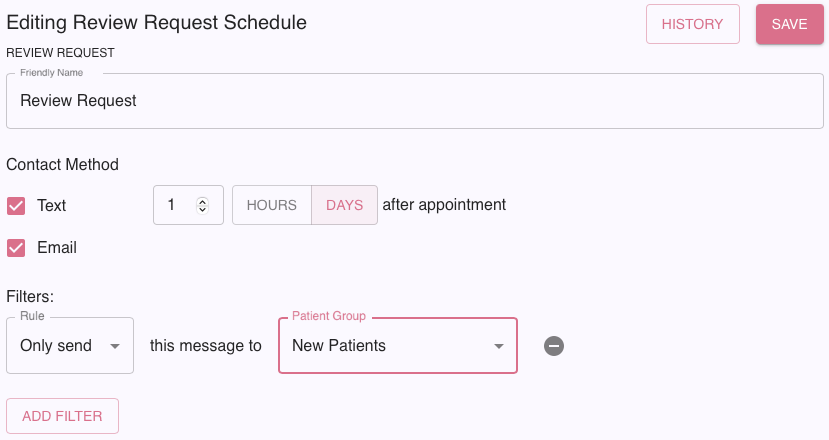This screenshot has width=829, height=440.
Task: Click the Email checkbox label
Action: tap(57, 247)
